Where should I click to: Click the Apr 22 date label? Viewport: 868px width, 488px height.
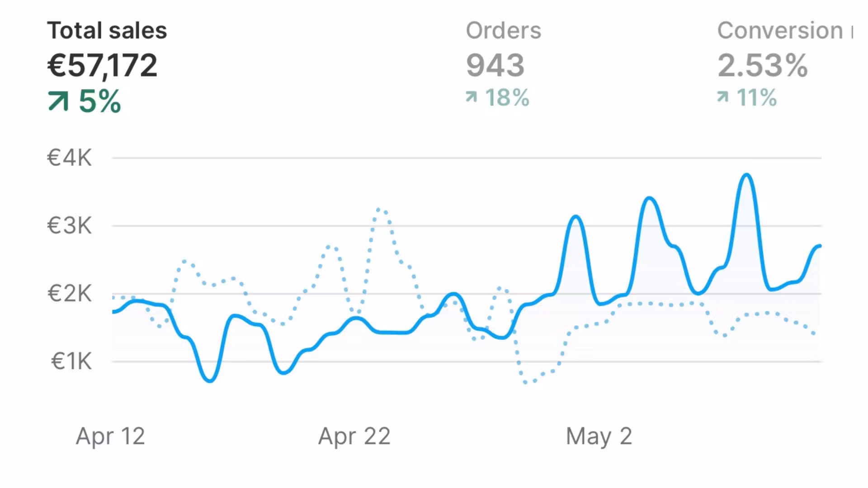[x=354, y=436]
